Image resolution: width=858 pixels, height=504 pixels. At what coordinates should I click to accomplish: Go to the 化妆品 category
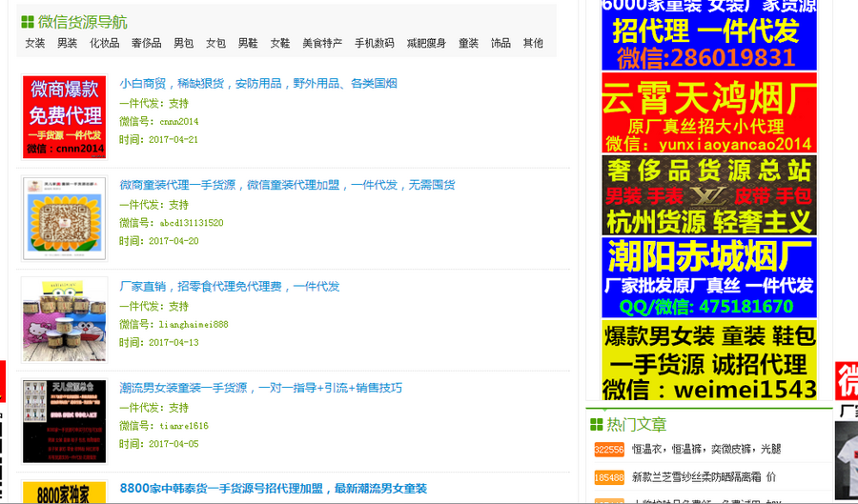105,43
